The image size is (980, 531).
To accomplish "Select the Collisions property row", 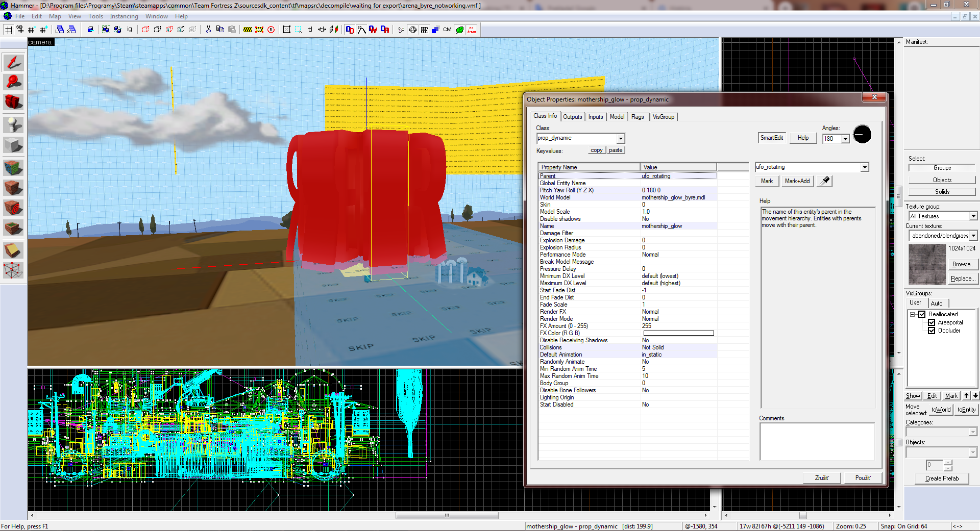I will [628, 347].
